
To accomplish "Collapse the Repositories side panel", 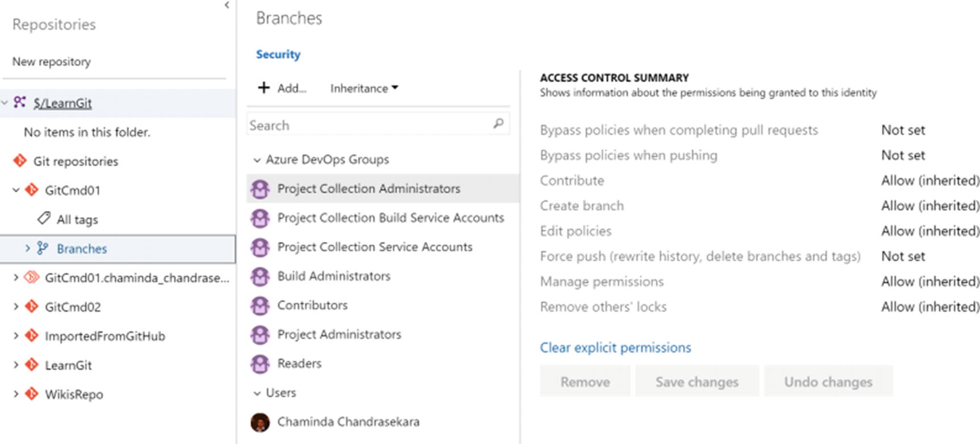I will pyautogui.click(x=227, y=5).
